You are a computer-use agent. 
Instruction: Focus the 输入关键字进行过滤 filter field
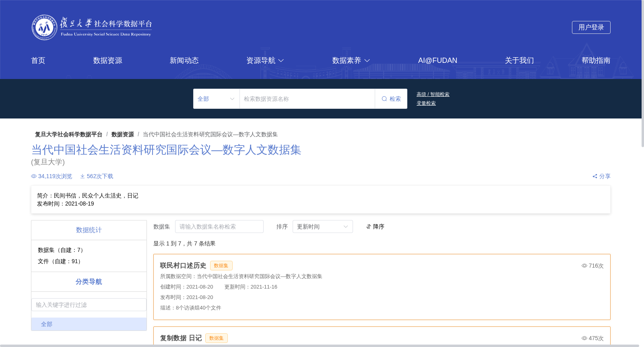coord(89,305)
